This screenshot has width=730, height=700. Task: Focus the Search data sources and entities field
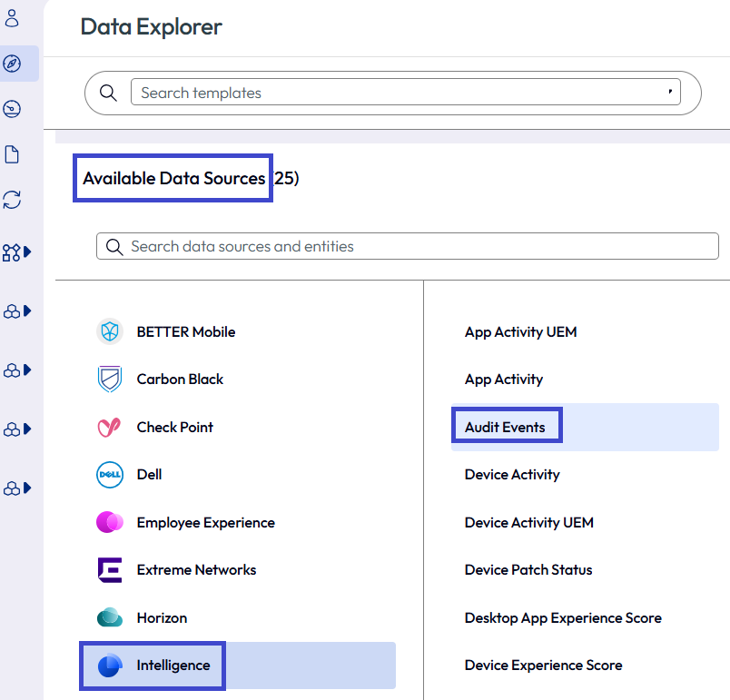[408, 246]
